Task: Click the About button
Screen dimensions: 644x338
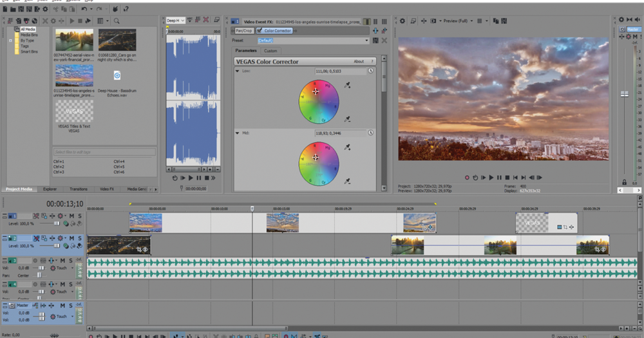Action: 359,61
